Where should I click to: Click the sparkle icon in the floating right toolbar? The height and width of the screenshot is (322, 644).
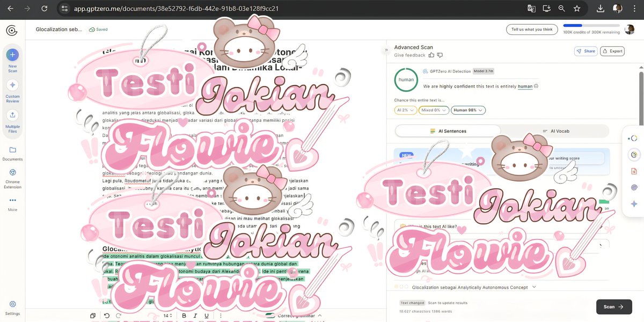pos(634,204)
